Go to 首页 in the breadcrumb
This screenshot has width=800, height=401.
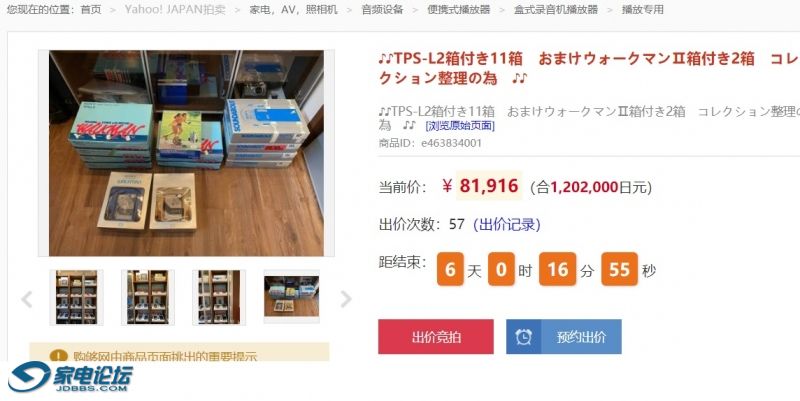pos(91,9)
